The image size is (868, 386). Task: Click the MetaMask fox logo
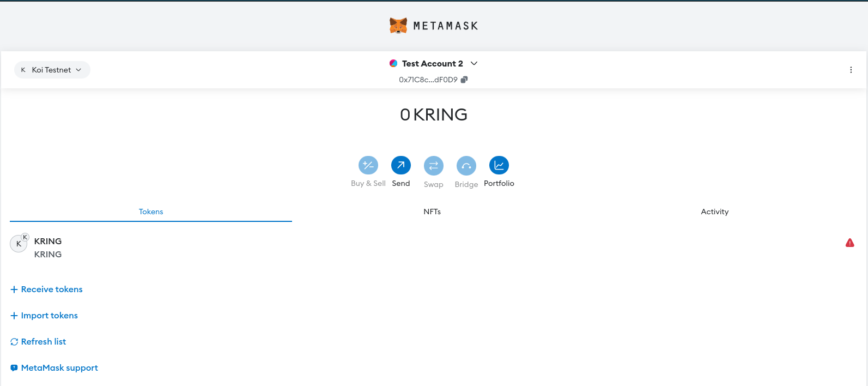(398, 26)
